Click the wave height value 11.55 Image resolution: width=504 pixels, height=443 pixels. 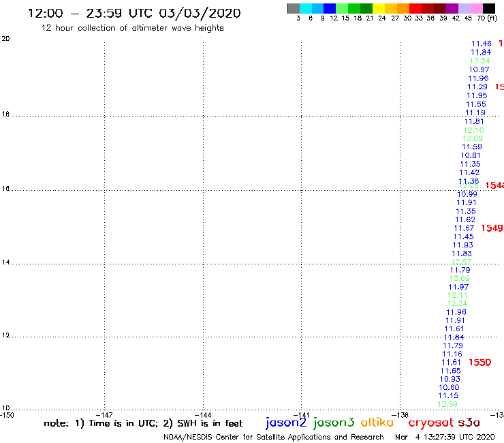tap(475, 104)
